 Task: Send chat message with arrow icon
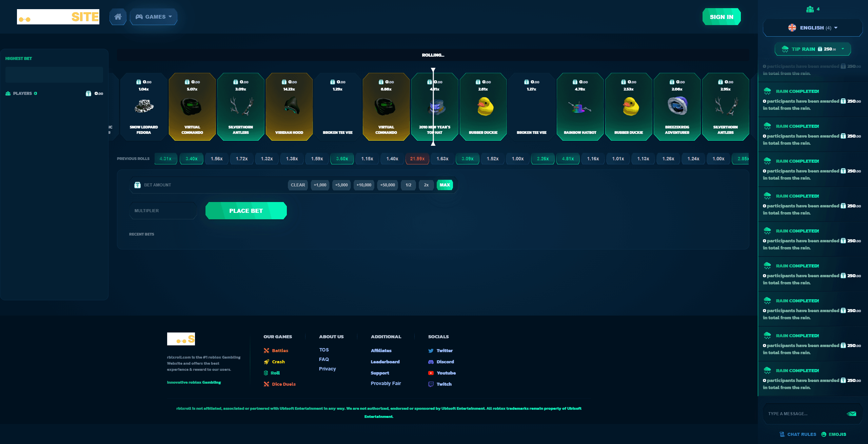(851, 413)
